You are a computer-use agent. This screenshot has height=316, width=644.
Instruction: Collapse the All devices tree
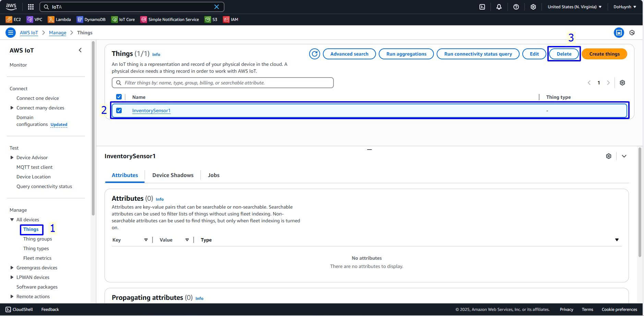tap(12, 220)
